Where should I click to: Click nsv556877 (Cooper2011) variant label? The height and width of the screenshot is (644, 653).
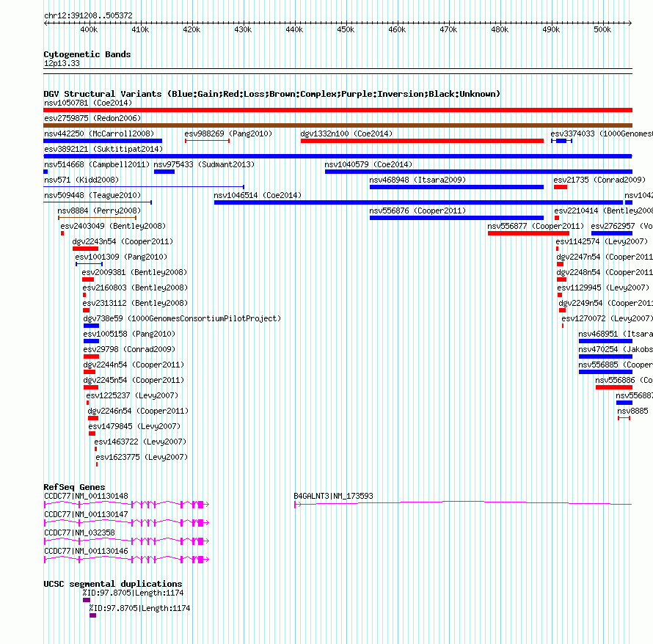536,226
